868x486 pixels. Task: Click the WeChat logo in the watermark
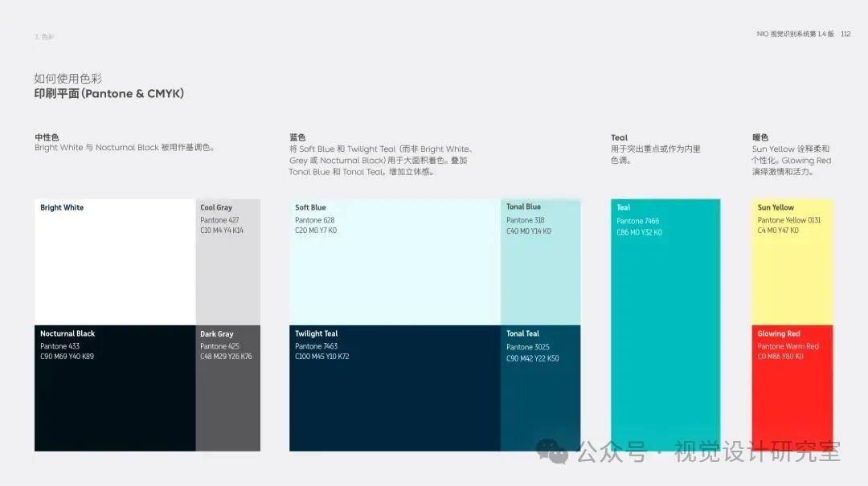(552, 451)
